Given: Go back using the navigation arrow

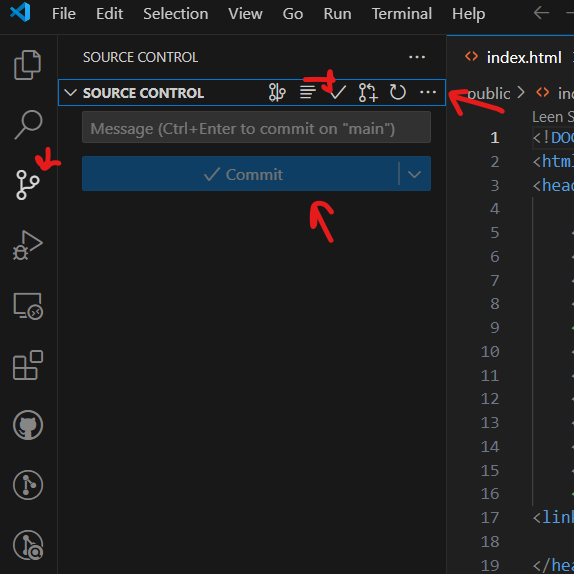Looking at the screenshot, I should click(x=541, y=13).
